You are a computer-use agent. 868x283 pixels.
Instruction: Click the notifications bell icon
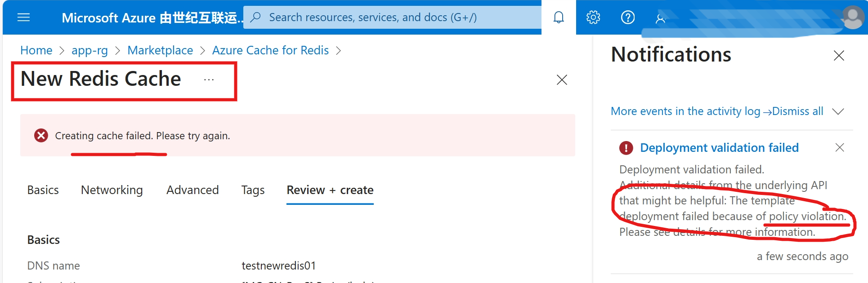[x=559, y=18]
